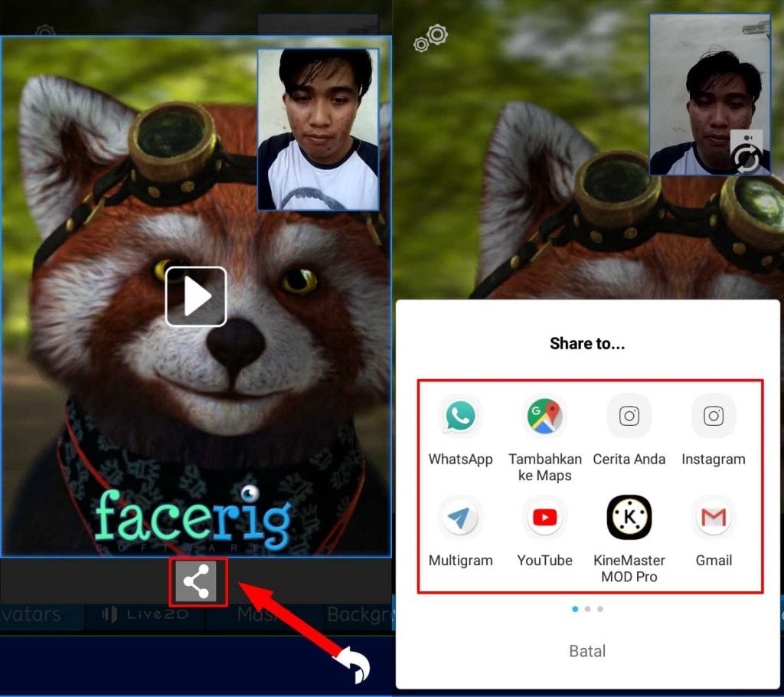
Task: Share to Cerita Anda Instagram story
Action: click(629, 432)
